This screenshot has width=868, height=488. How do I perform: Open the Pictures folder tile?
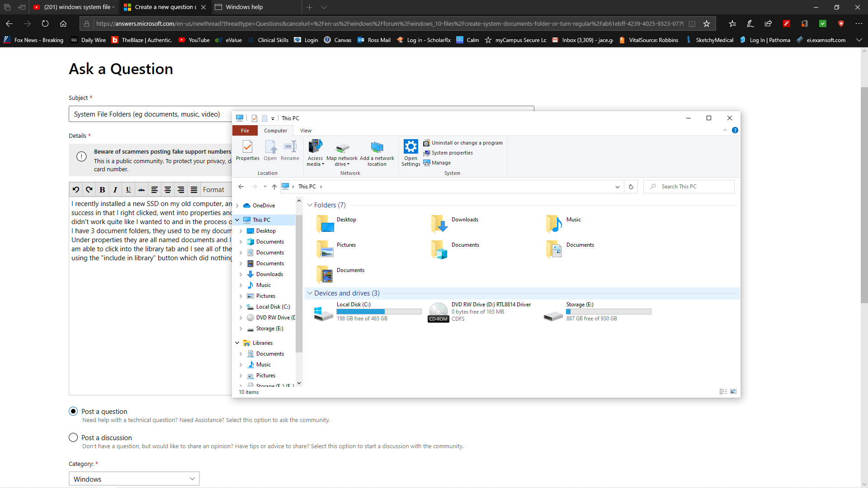[x=336, y=249]
